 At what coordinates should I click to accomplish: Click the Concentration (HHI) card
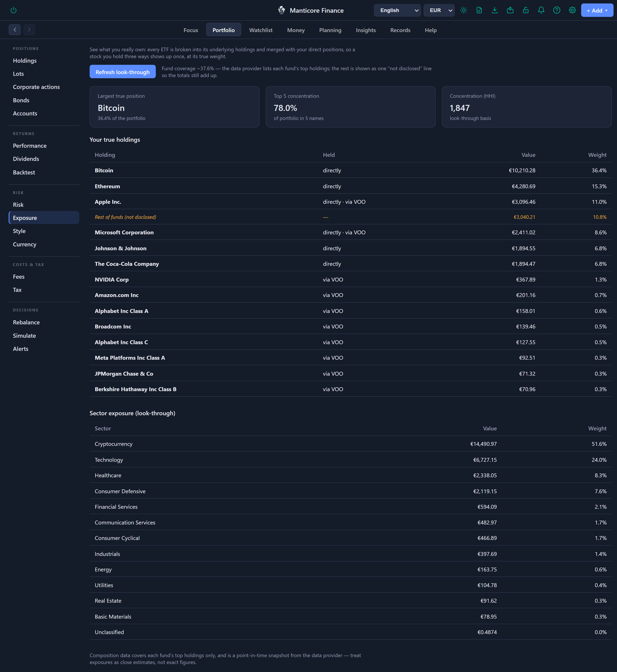coord(527,107)
